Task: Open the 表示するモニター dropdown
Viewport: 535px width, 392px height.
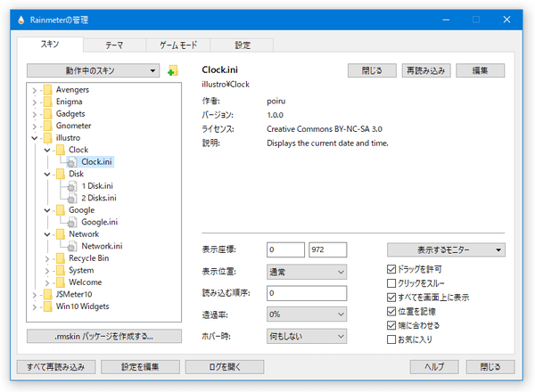Action: 446,249
